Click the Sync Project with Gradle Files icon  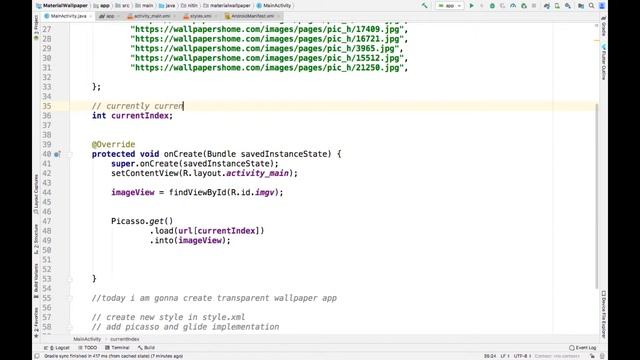pos(547,6)
